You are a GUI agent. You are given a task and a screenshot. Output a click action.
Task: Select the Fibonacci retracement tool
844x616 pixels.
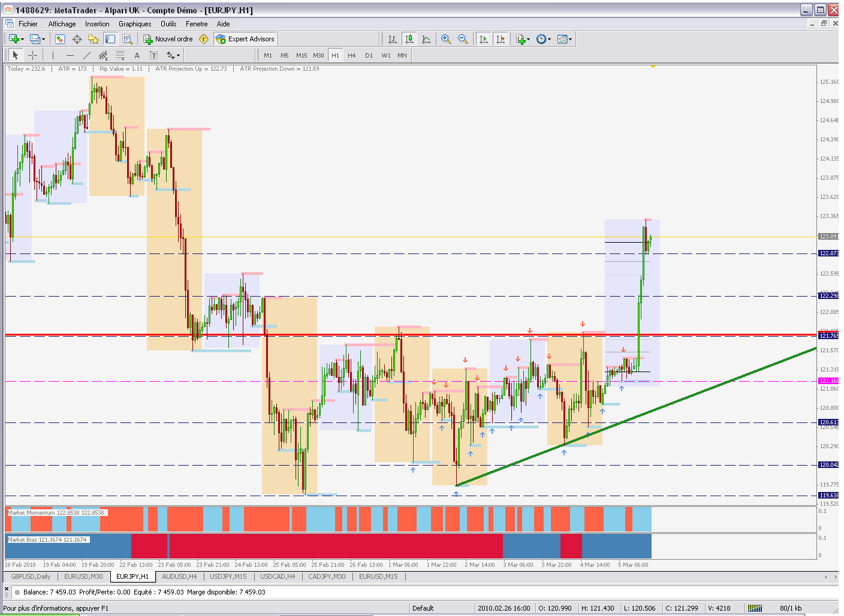click(x=120, y=55)
